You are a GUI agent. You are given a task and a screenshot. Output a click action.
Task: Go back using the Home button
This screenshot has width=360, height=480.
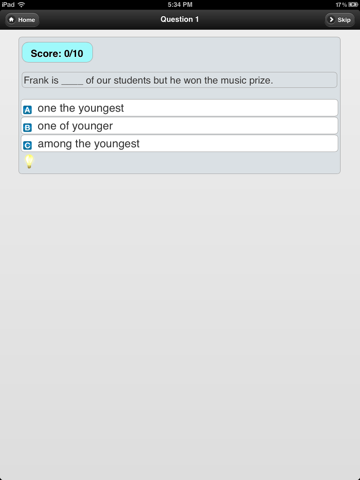coord(22,20)
